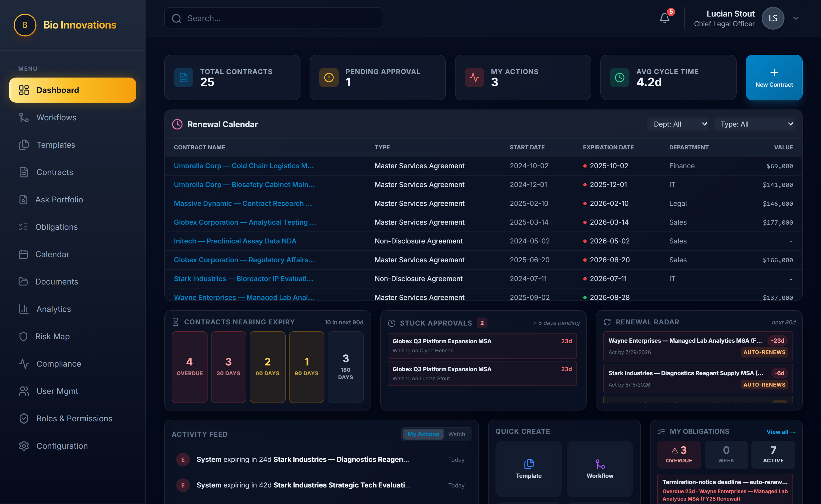Select the 3 Overdue obligations tile
Screen dimensions: 821x504
click(x=679, y=455)
